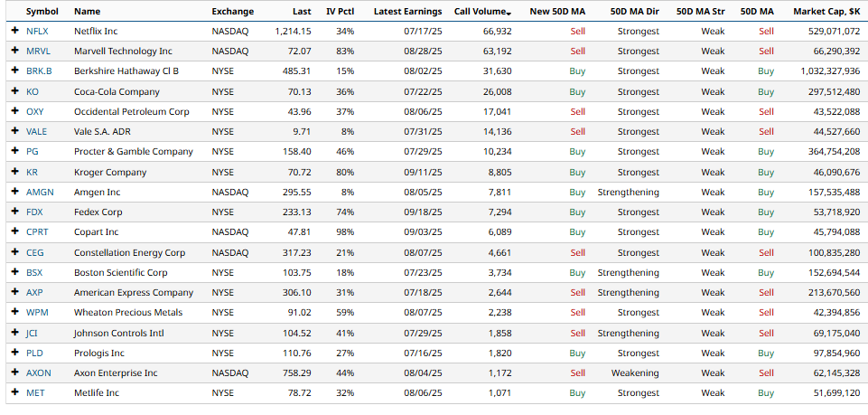Expand the PG row plus icon
The height and width of the screenshot is (415, 868).
click(x=15, y=151)
